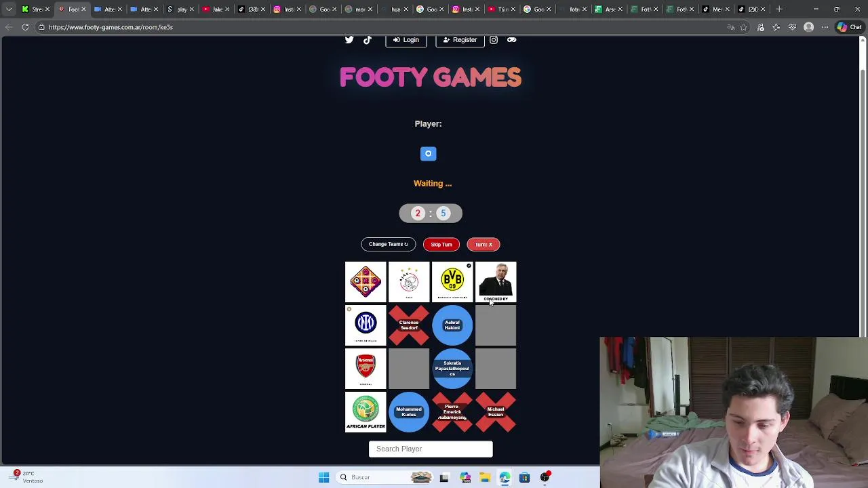Select the Sokratis Papastathopoulos cell
868x488 pixels.
(452, 369)
